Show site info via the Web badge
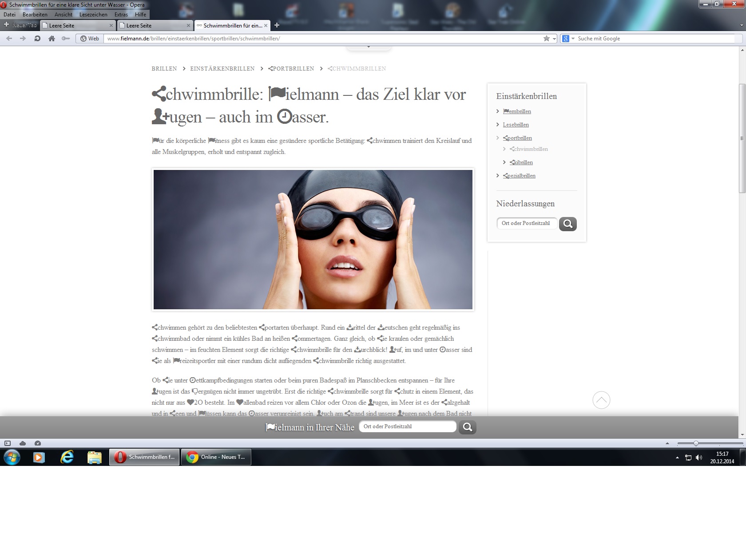This screenshot has height=560, width=746. point(90,39)
